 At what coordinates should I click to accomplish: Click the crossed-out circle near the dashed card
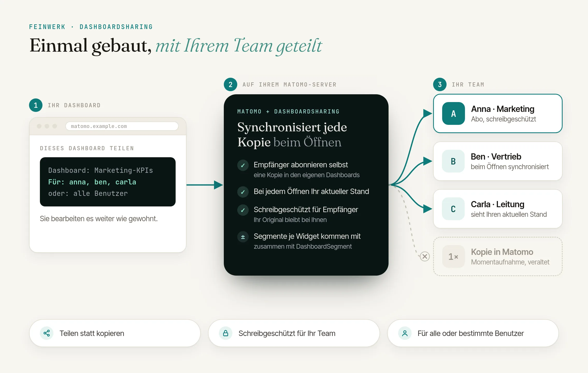425,256
